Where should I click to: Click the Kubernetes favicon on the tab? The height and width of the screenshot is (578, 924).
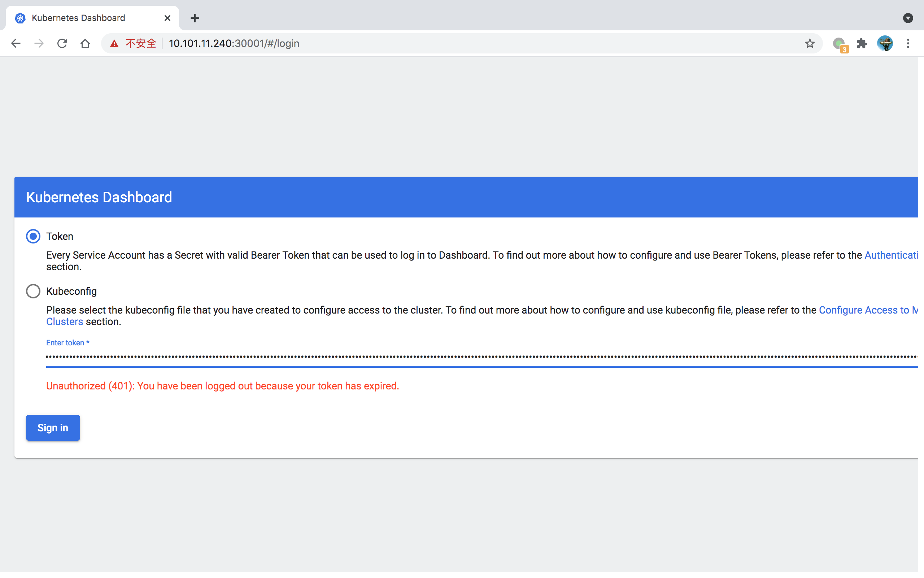point(20,18)
